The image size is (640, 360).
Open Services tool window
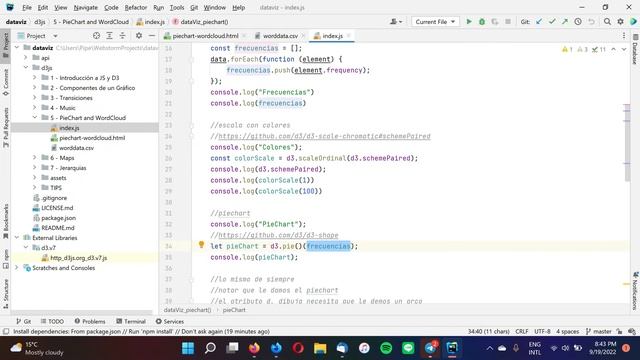170,322
